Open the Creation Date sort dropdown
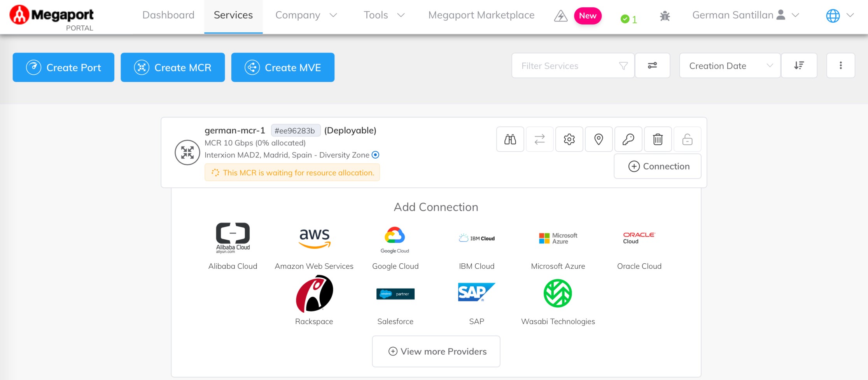 [x=730, y=66]
